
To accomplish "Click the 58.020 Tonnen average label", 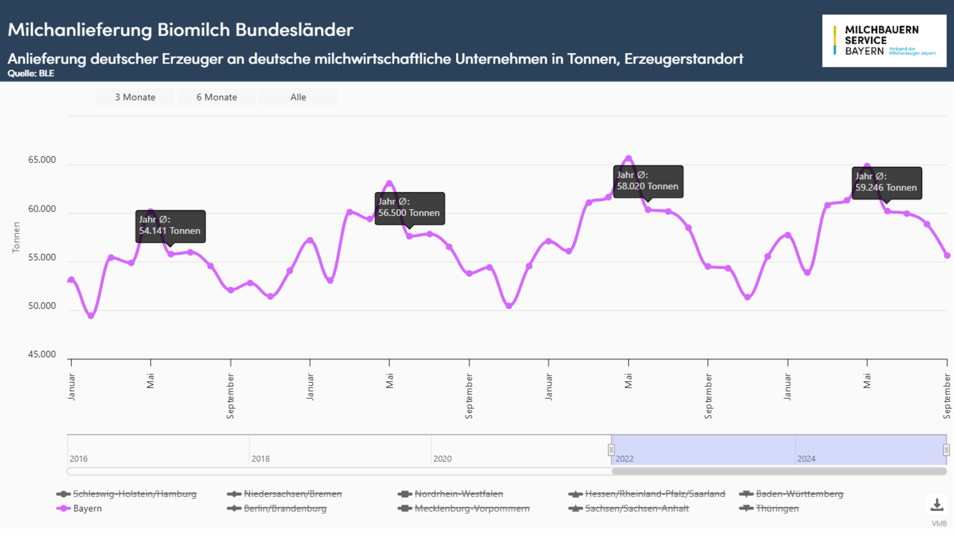I will [x=647, y=181].
